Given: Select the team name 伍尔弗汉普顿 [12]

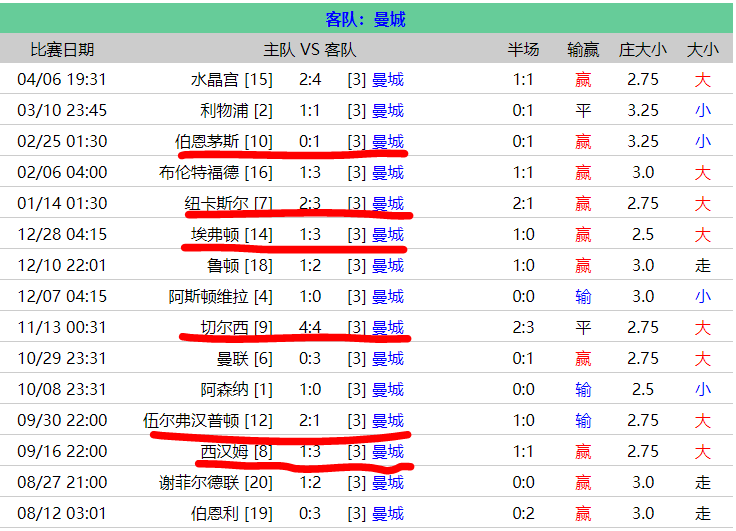Looking at the screenshot, I should coord(207,421).
